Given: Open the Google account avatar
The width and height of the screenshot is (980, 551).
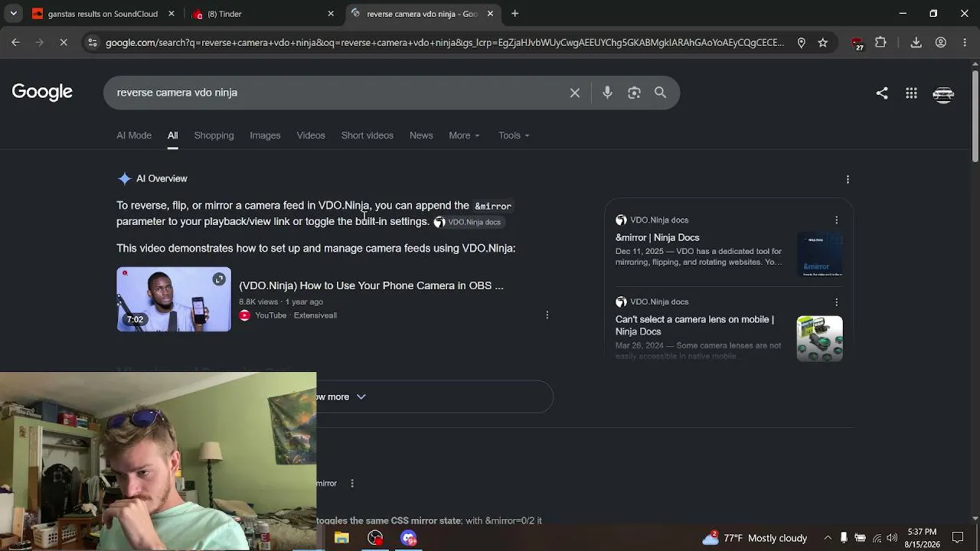Looking at the screenshot, I should point(943,93).
